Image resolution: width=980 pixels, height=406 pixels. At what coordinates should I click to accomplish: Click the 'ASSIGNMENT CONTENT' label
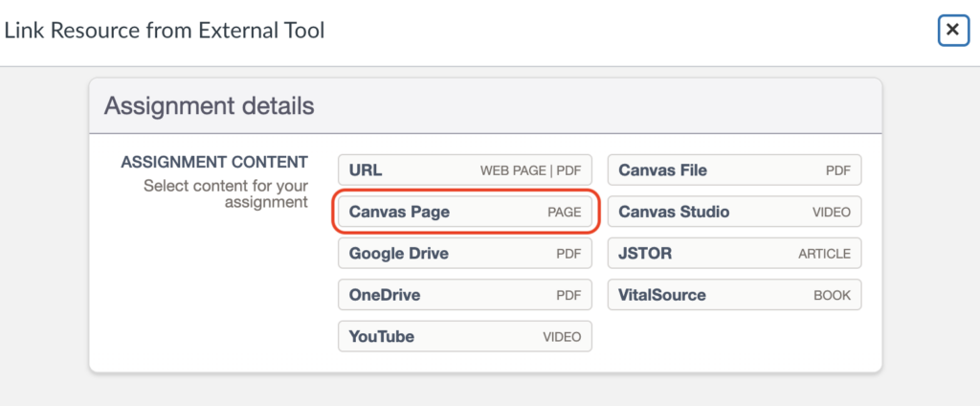[x=214, y=163]
